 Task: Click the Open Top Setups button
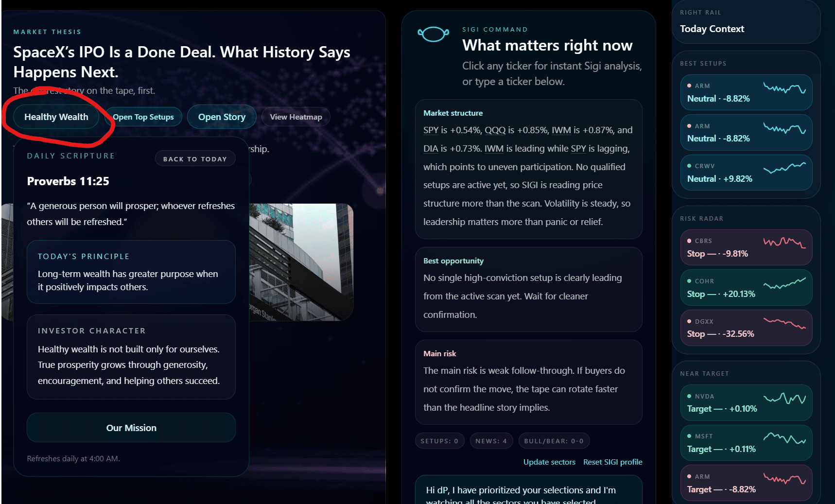tap(143, 117)
